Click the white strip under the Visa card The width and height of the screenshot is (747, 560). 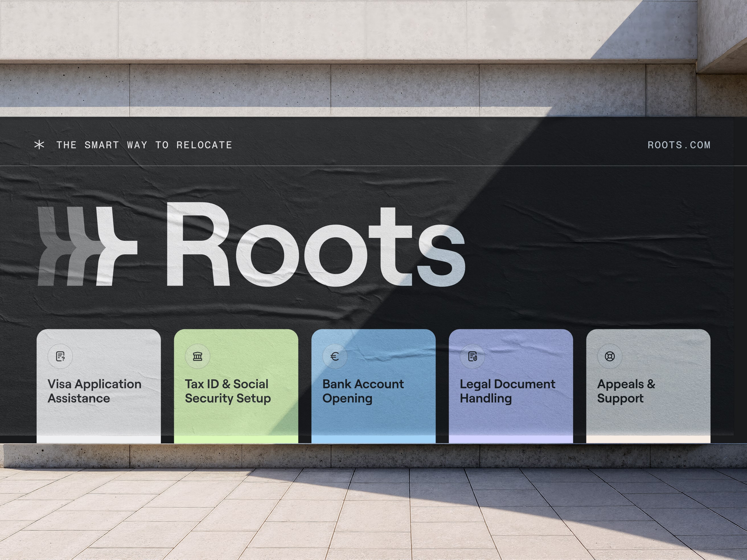point(98,440)
